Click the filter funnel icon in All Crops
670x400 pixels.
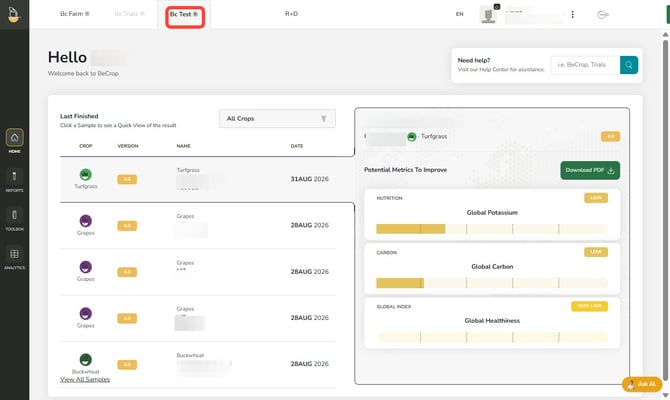pyautogui.click(x=324, y=119)
